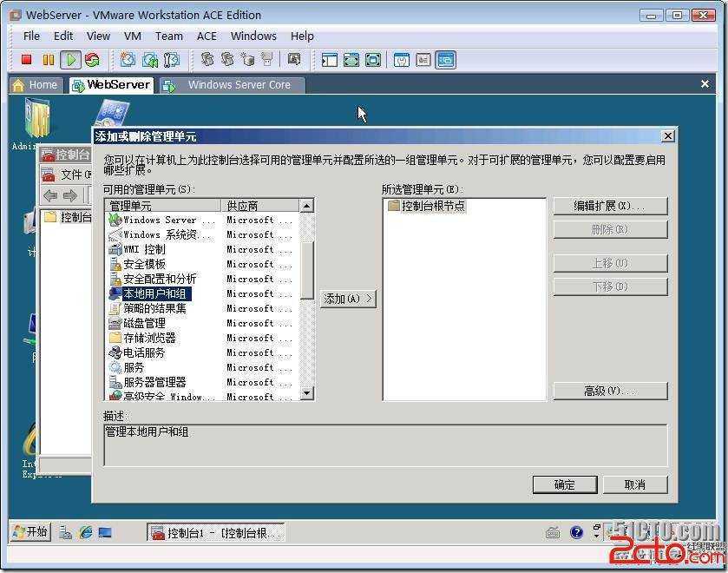Select the 存储浏览器 snap-in

[203, 338]
